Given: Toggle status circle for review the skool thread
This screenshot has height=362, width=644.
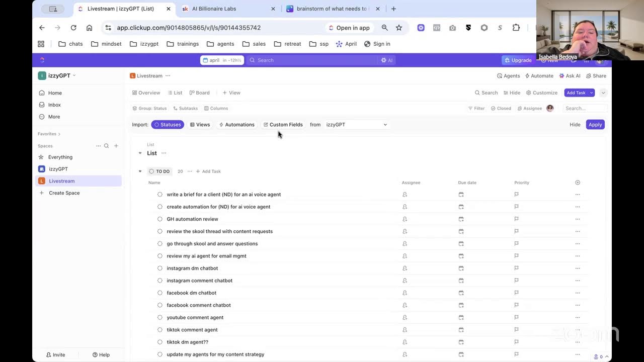Looking at the screenshot, I should pos(159,231).
